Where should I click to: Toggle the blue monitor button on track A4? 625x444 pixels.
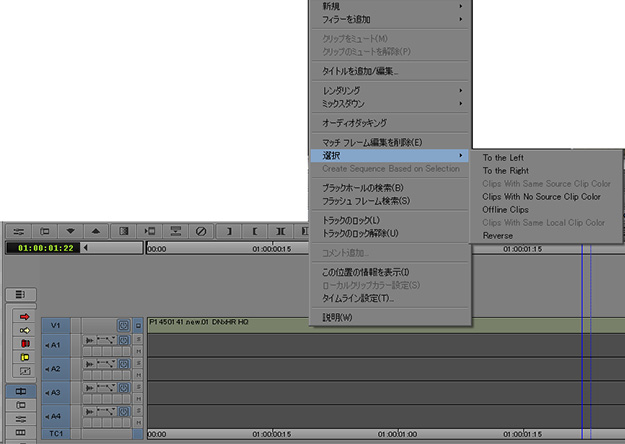tap(124, 411)
